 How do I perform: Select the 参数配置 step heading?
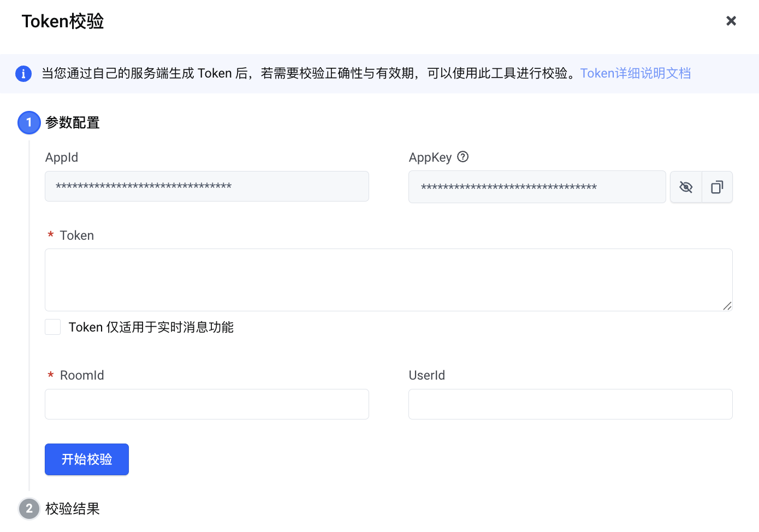(x=73, y=123)
